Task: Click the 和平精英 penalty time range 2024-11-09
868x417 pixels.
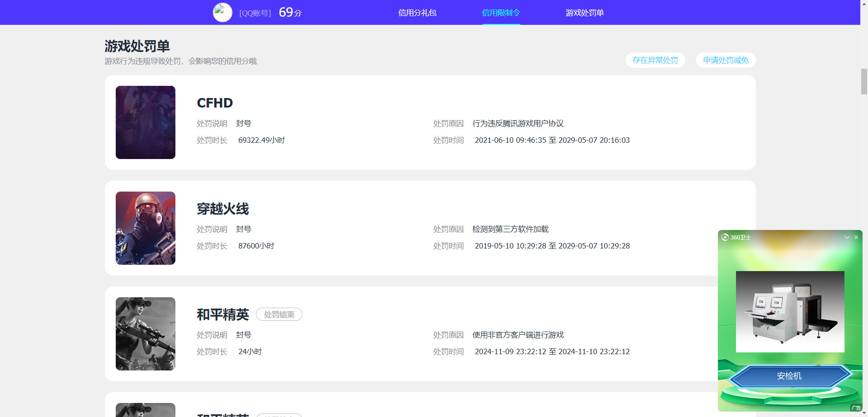Action: pyautogui.click(x=552, y=351)
